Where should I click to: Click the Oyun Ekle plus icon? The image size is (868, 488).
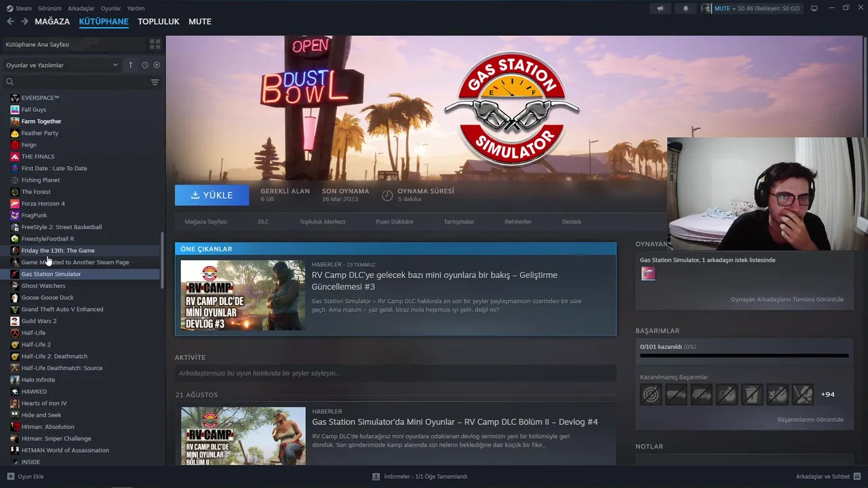(10, 476)
